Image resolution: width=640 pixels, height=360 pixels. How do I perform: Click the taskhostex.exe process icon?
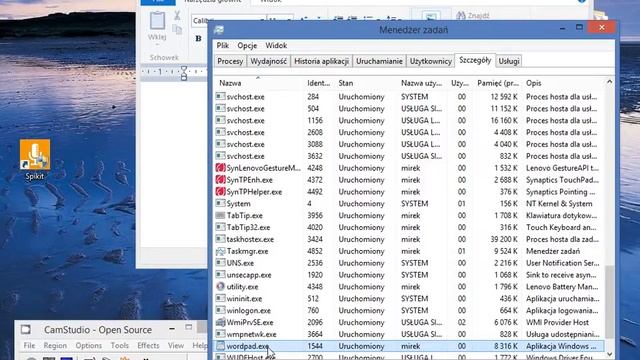(x=220, y=239)
